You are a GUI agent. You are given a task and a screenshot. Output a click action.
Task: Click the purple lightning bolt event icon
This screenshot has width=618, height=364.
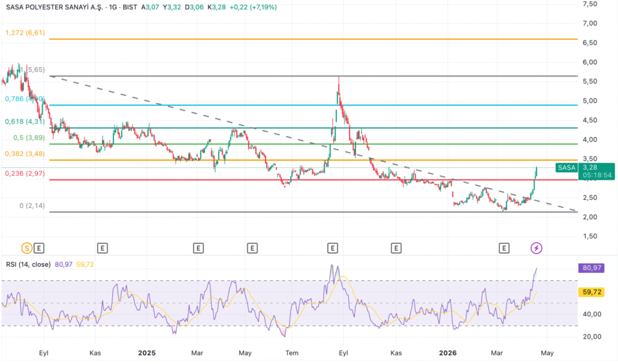point(536,247)
